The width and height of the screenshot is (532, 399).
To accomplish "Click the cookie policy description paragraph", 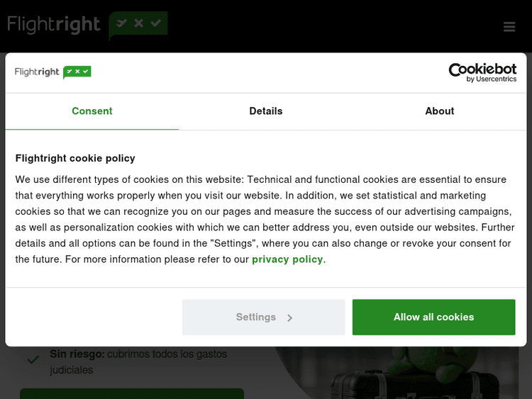I will [x=263, y=219].
